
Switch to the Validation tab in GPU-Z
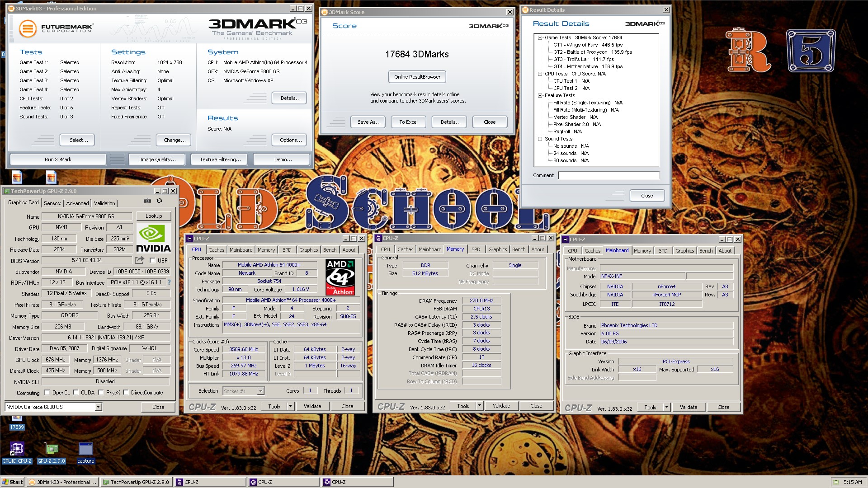104,203
